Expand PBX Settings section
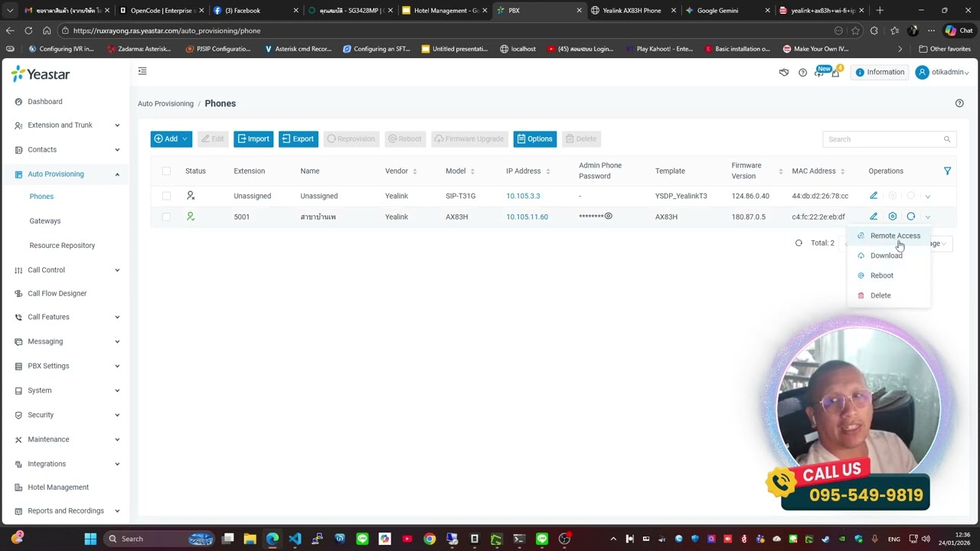Screen dimensions: 980x551 pos(67,366)
